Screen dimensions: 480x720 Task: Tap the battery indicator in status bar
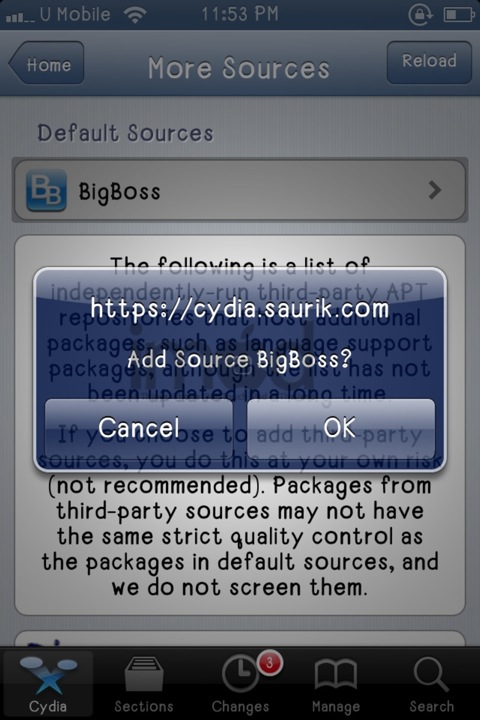pyautogui.click(x=459, y=15)
